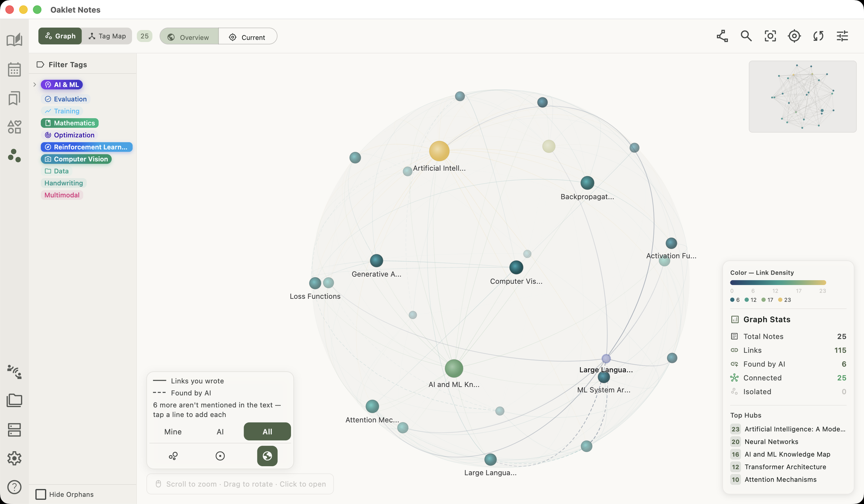Switch to the Tag Map tab

107,36
